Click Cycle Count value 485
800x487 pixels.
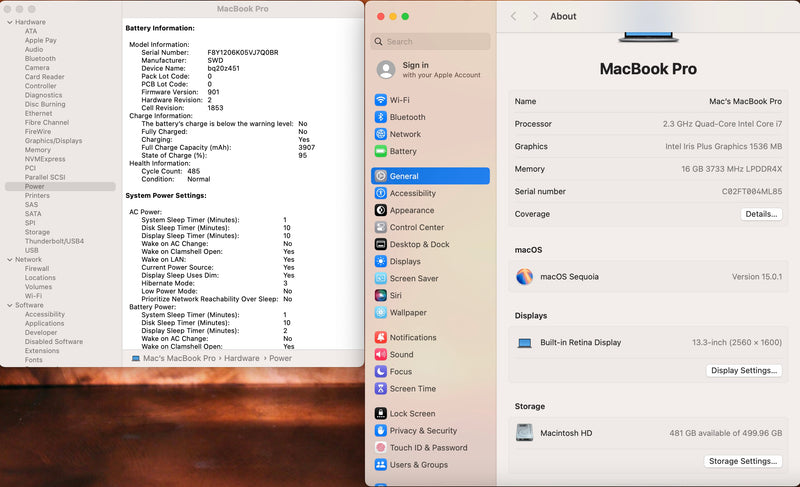(193, 171)
